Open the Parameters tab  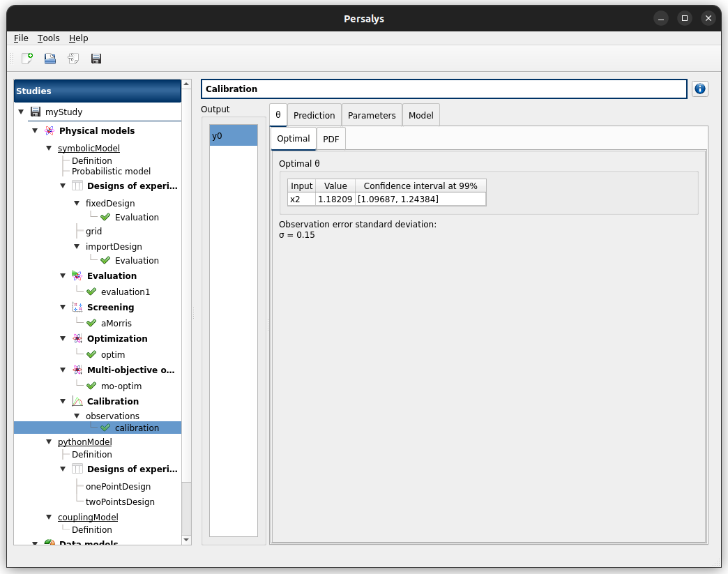click(372, 116)
